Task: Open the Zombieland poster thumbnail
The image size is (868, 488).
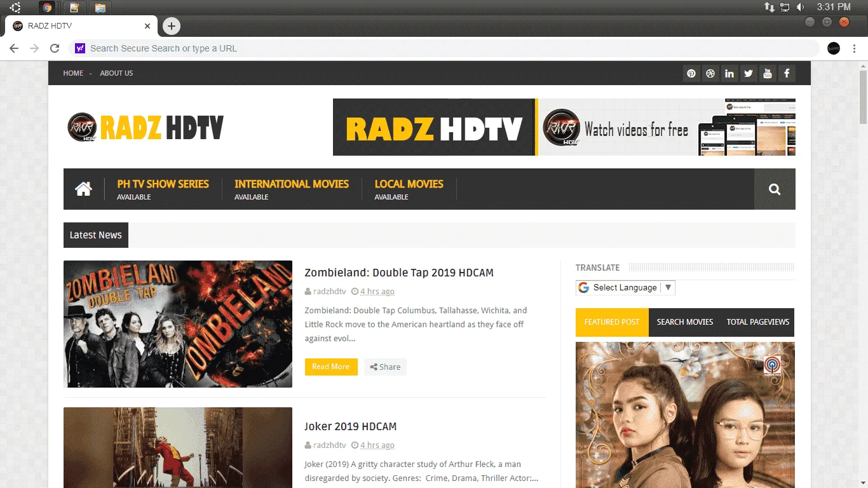Action: coord(178,324)
